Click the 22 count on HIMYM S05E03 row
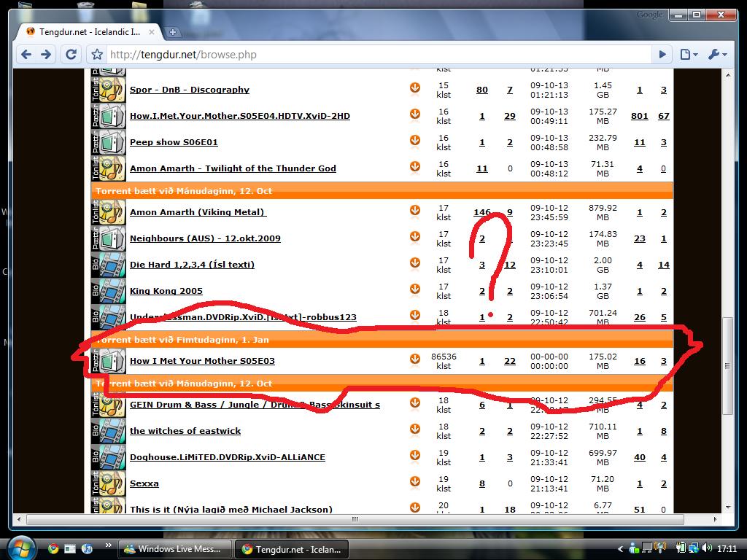This screenshot has height=560, width=747. point(510,361)
